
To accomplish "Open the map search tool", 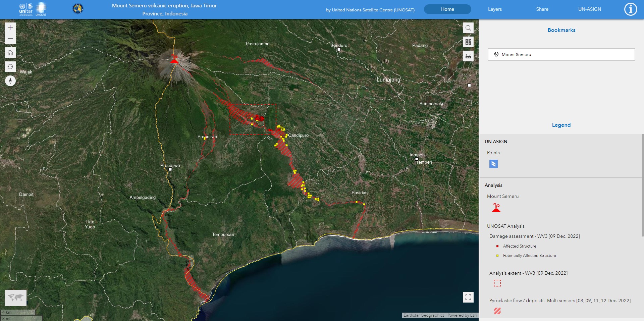I will coord(468,28).
